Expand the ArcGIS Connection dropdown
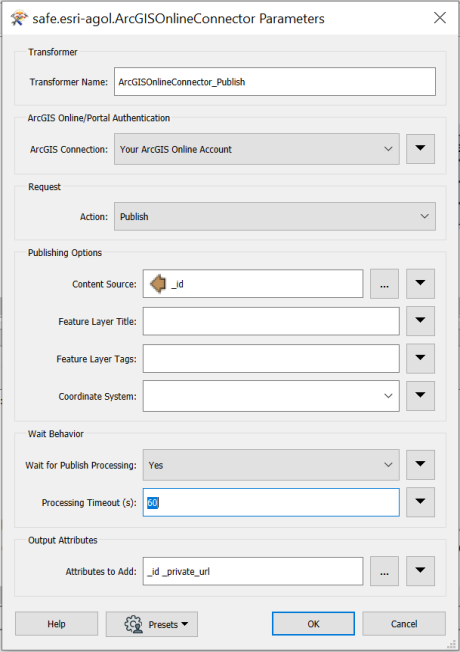 (257, 149)
